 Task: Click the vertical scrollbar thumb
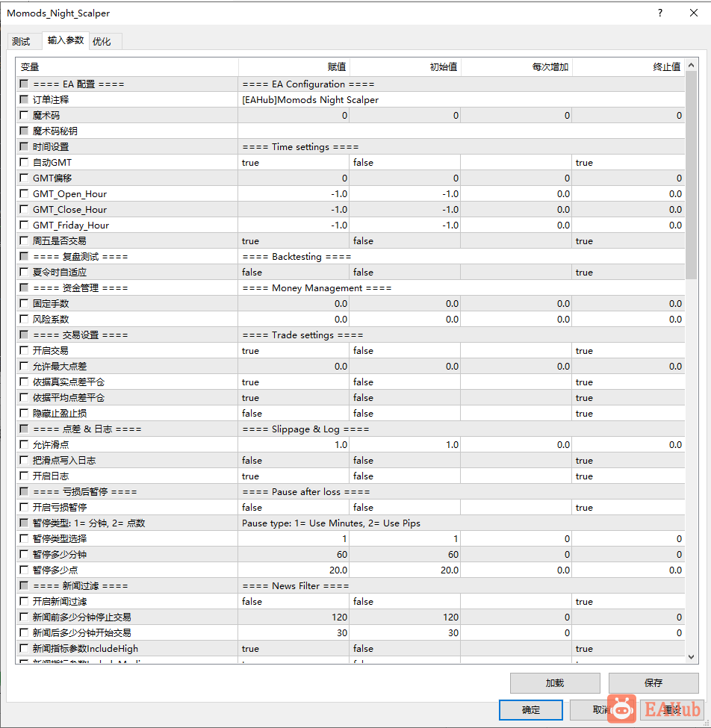tap(691, 175)
